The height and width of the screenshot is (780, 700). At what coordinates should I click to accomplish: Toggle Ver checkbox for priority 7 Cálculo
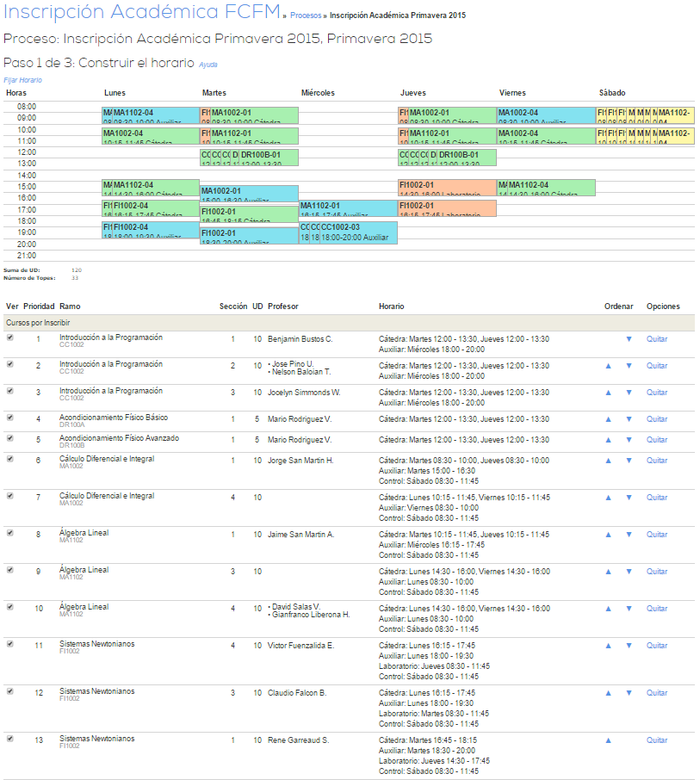pos(10,497)
